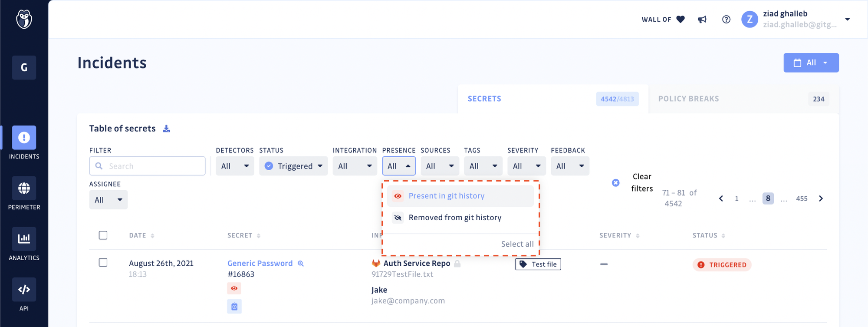Open the API section in the sidebar
The image size is (868, 327).
point(24,289)
